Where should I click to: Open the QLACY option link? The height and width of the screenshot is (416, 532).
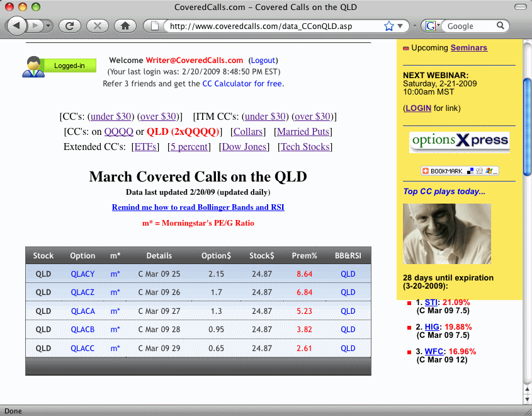[x=82, y=274]
